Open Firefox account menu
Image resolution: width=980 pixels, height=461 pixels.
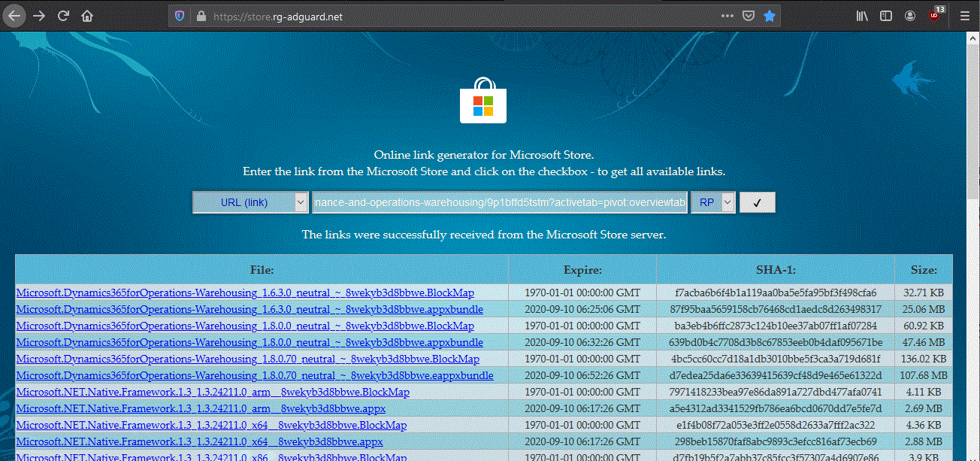[910, 16]
